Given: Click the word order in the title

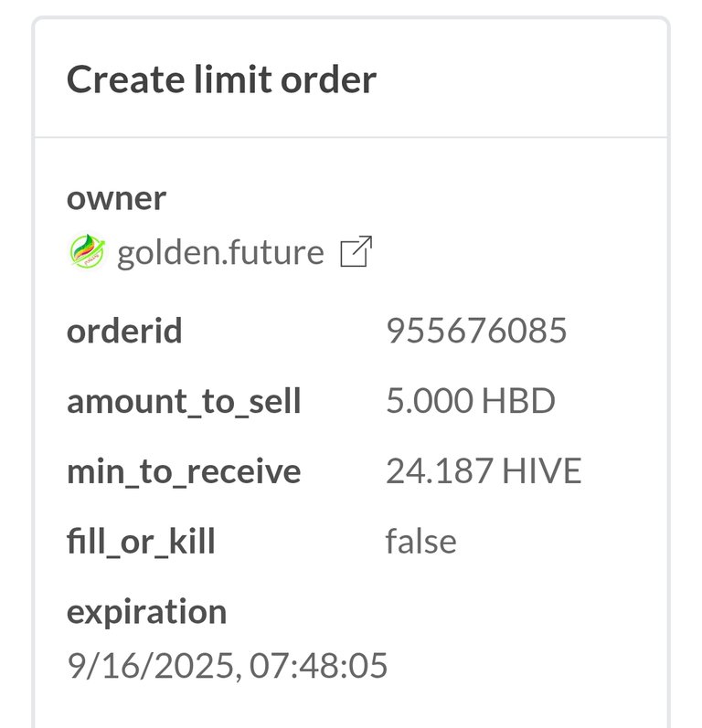Looking at the screenshot, I should pos(328,79).
